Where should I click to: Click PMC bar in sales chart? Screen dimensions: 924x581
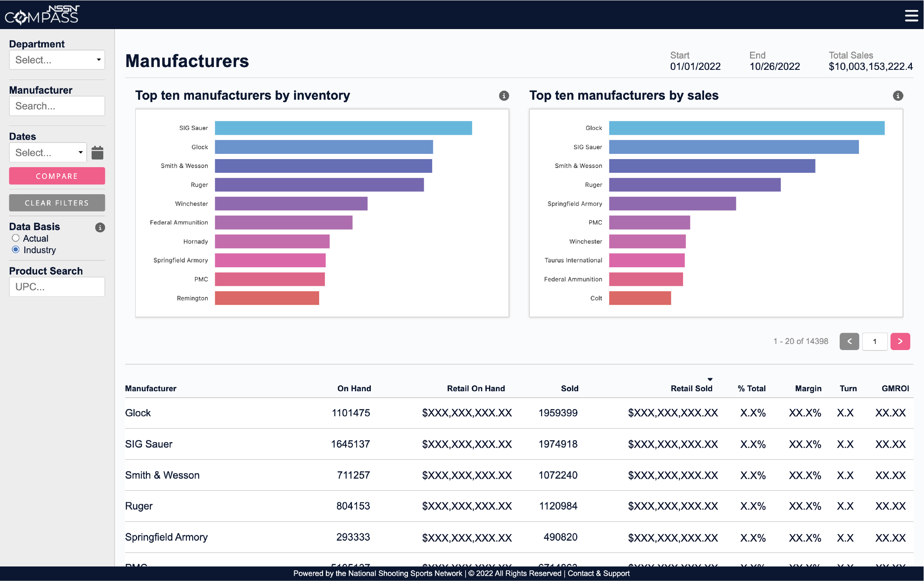649,222
